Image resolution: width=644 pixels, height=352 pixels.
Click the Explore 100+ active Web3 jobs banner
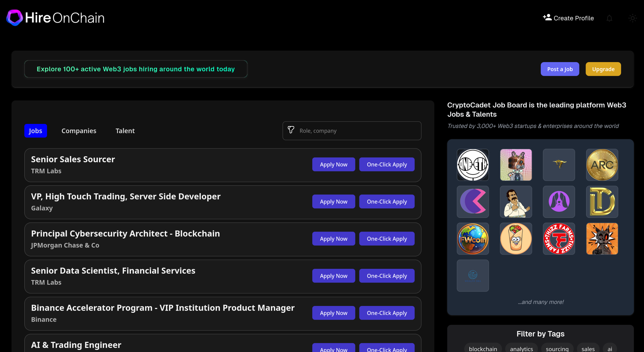pyautogui.click(x=136, y=69)
